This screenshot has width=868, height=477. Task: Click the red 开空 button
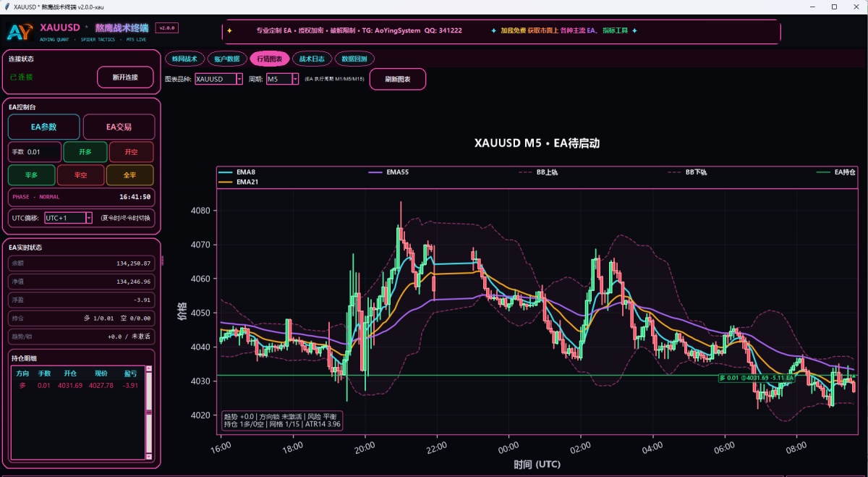point(131,152)
